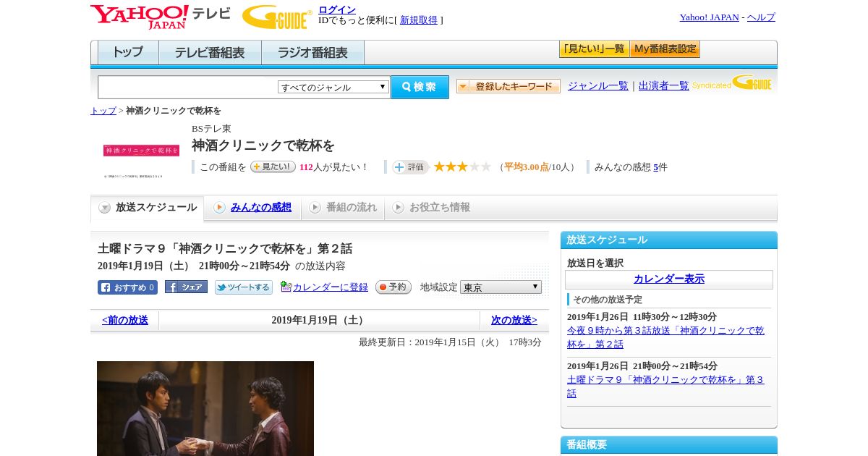Open the 今夜９時から第３話放送 schedule link
The height and width of the screenshot is (456, 868).
pyautogui.click(x=665, y=337)
